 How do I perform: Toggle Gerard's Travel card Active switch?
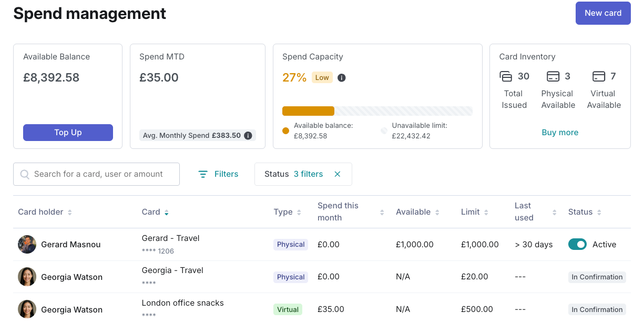pos(577,245)
